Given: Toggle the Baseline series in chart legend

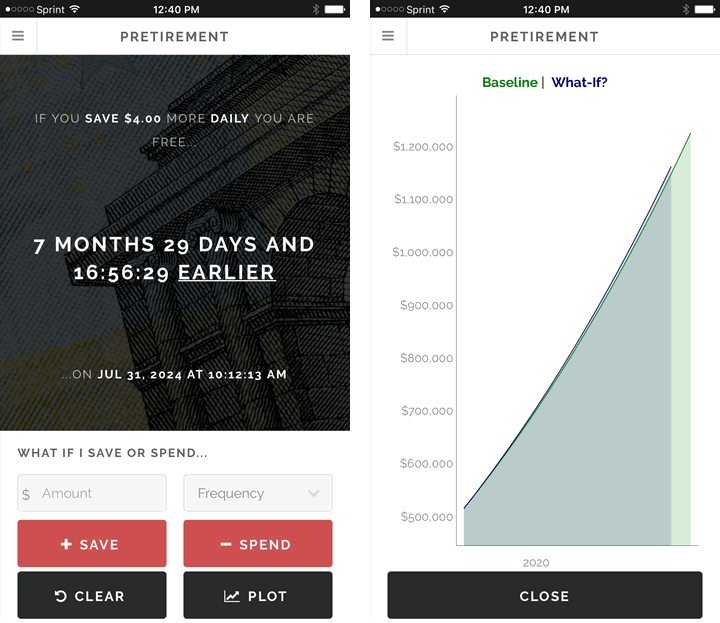Looking at the screenshot, I should (x=509, y=83).
